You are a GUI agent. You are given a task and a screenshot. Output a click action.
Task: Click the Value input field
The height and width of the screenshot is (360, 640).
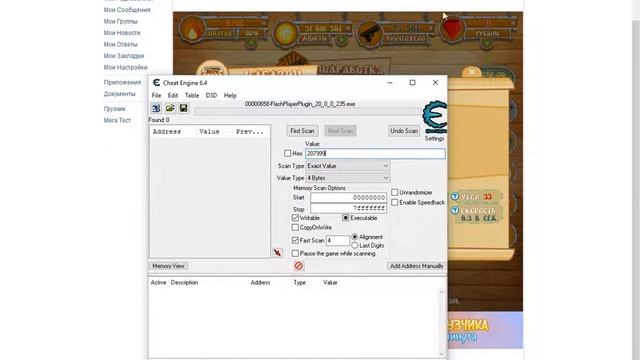[375, 153]
